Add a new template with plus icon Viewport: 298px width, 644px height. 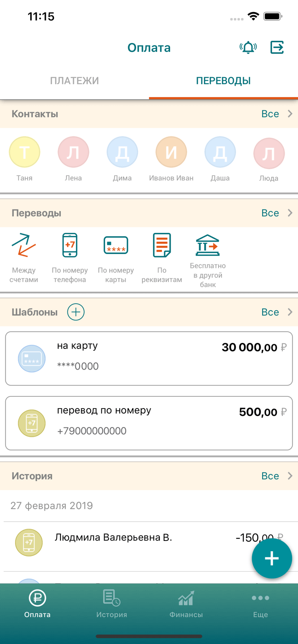pyautogui.click(x=76, y=312)
